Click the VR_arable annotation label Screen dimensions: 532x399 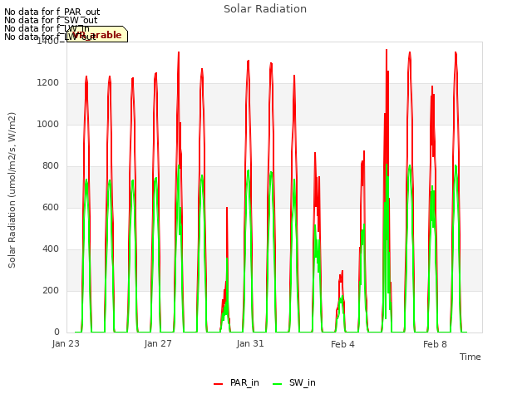pyautogui.click(x=97, y=35)
